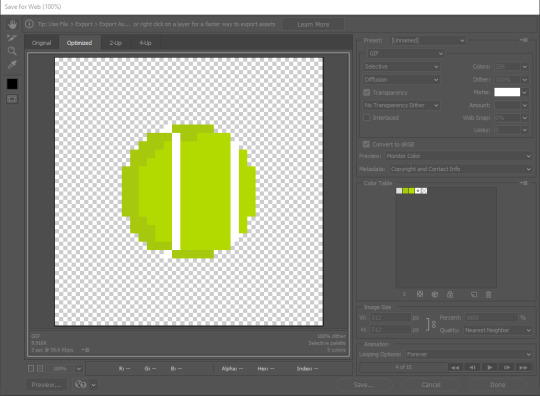The width and height of the screenshot is (540, 396).
Task: Click the image Height input field
Action: pos(390,330)
